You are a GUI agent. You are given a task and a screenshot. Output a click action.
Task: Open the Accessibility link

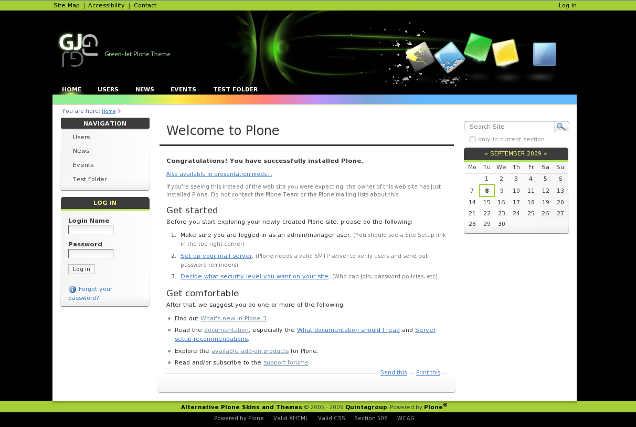click(x=106, y=5)
